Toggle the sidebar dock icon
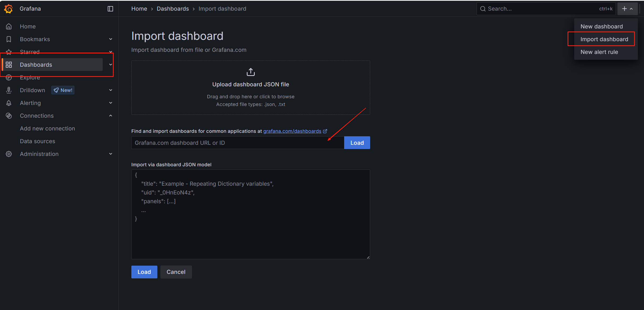This screenshot has height=310, width=644. pos(110,9)
